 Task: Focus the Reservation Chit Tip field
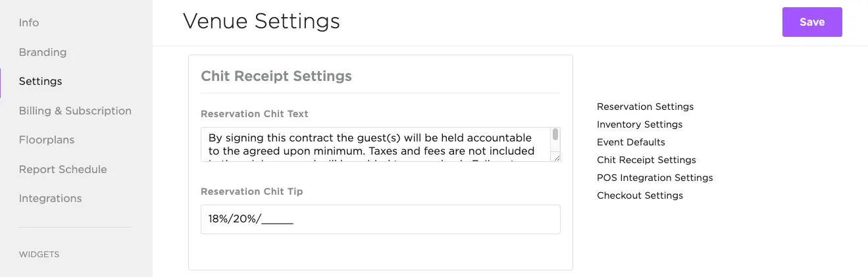click(380, 220)
